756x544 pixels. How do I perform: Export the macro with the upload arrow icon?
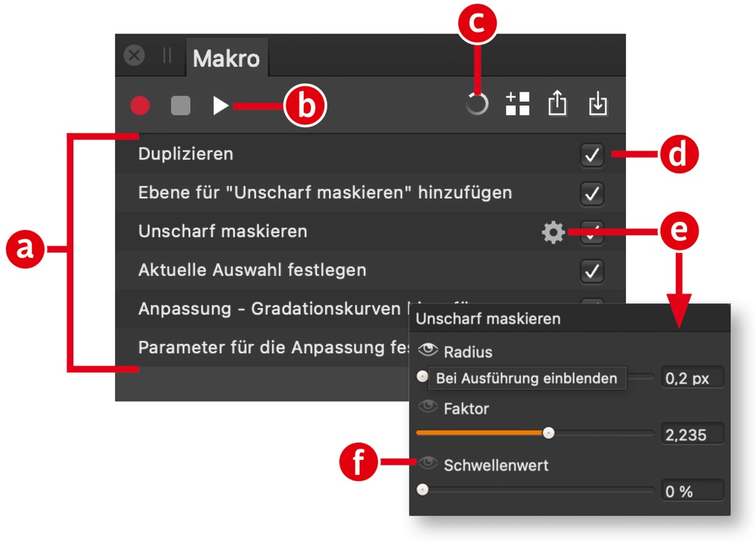click(x=557, y=103)
